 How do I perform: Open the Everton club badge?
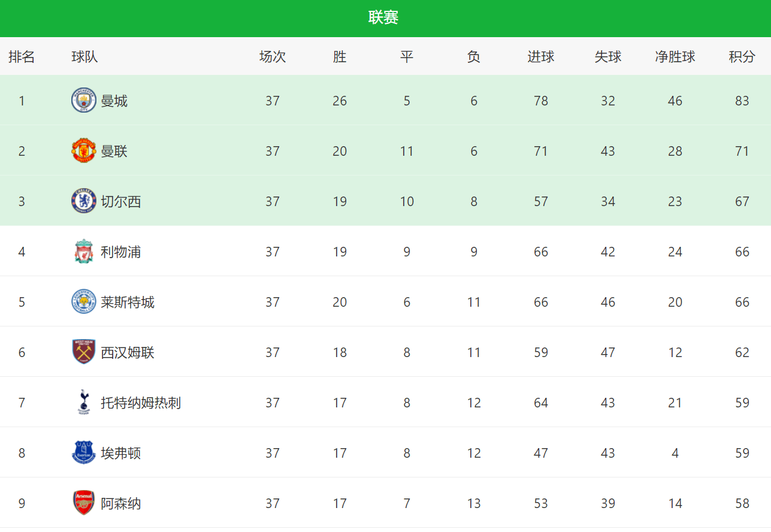click(83, 452)
